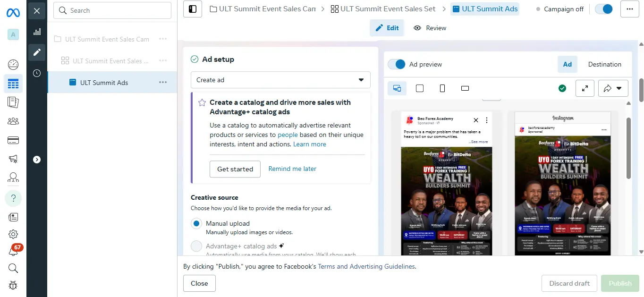Open the help question mark icon
644x297 pixels.
pos(13,198)
